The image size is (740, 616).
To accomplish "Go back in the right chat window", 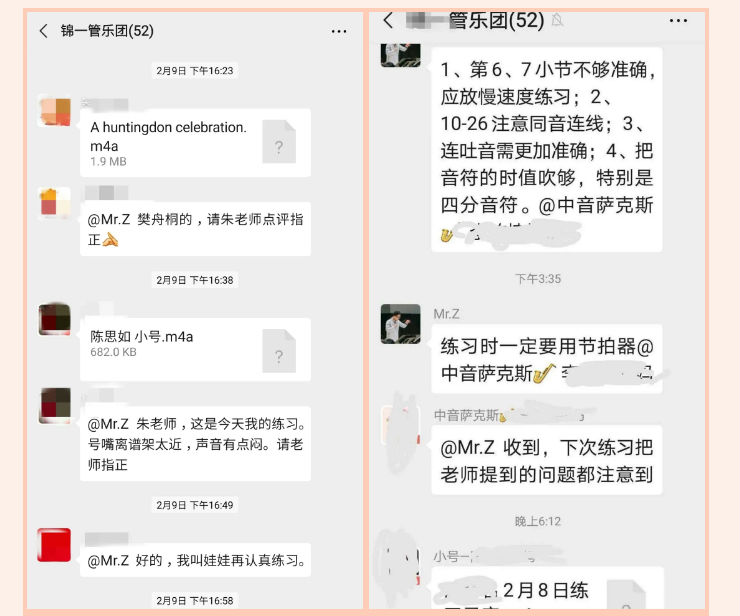I will [388, 20].
